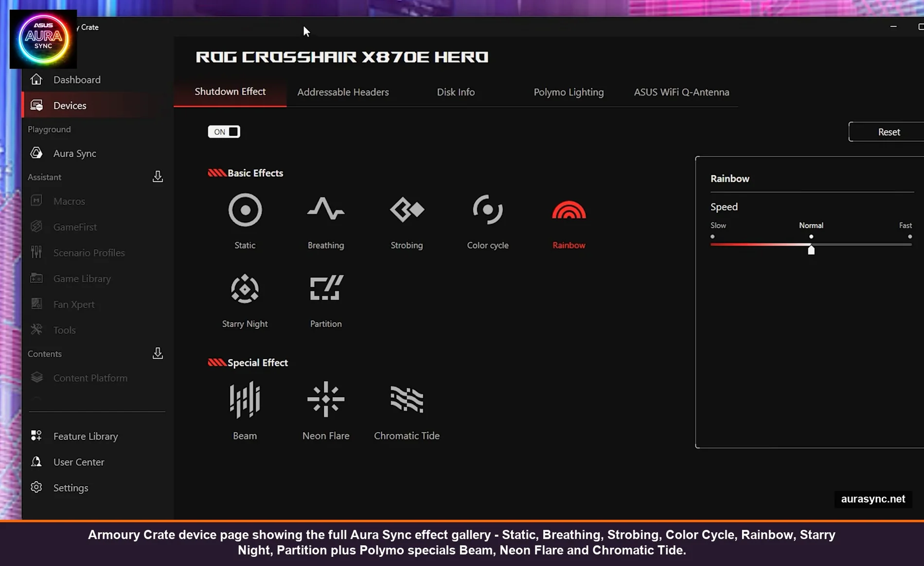924x566 pixels.
Task: Click the Reset button
Action: (888, 132)
